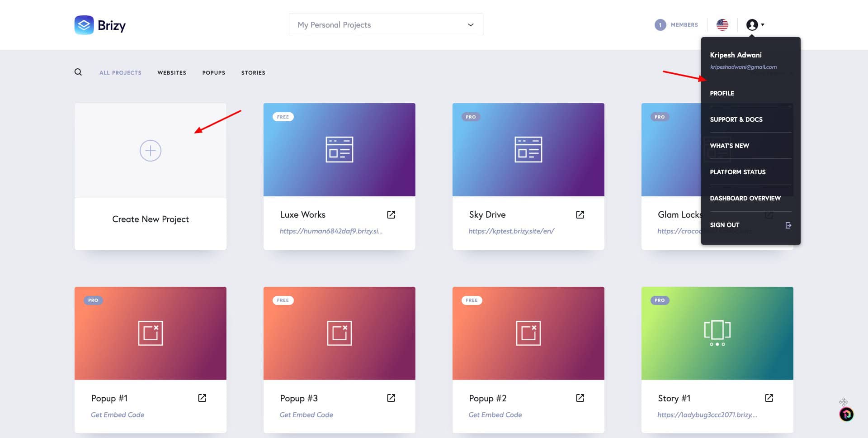Select the Stories tab
The height and width of the screenshot is (438, 868).
pos(253,73)
